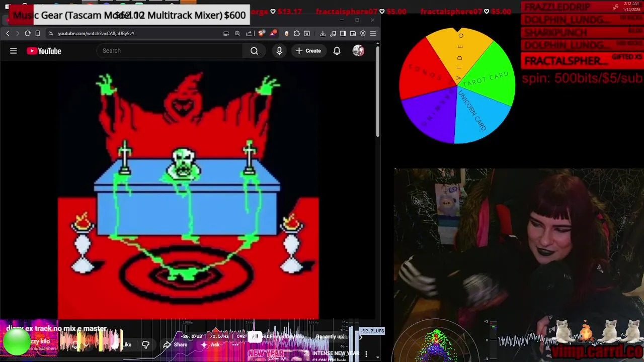Like the dizzy kilo video

tap(122, 344)
